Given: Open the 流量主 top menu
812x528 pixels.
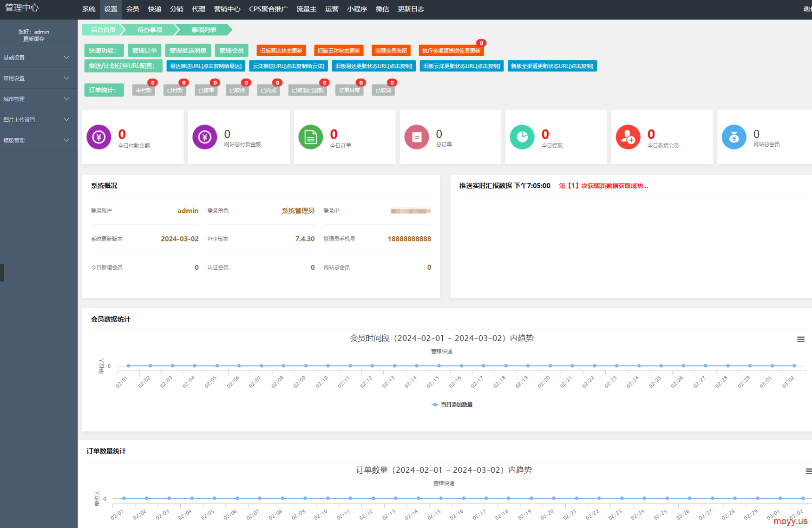Looking at the screenshot, I should point(307,9).
